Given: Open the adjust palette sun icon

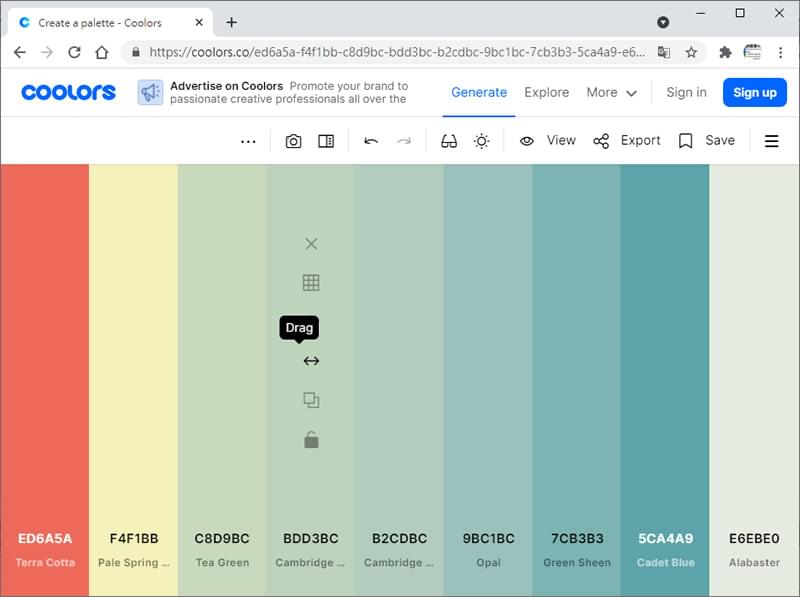Looking at the screenshot, I should pyautogui.click(x=482, y=141).
